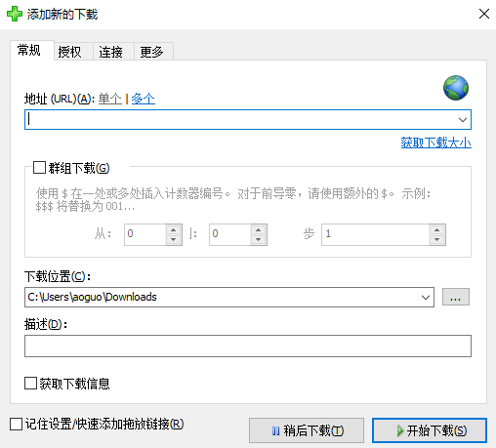The height and width of the screenshot is (448, 496).
Task: Click 开始下载 start download button
Action: [430, 430]
